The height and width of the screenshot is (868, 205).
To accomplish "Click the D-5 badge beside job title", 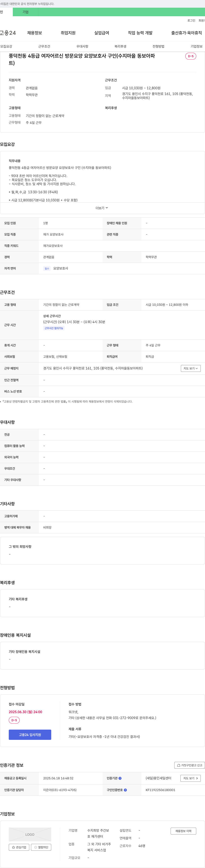I will pyautogui.click(x=190, y=56).
